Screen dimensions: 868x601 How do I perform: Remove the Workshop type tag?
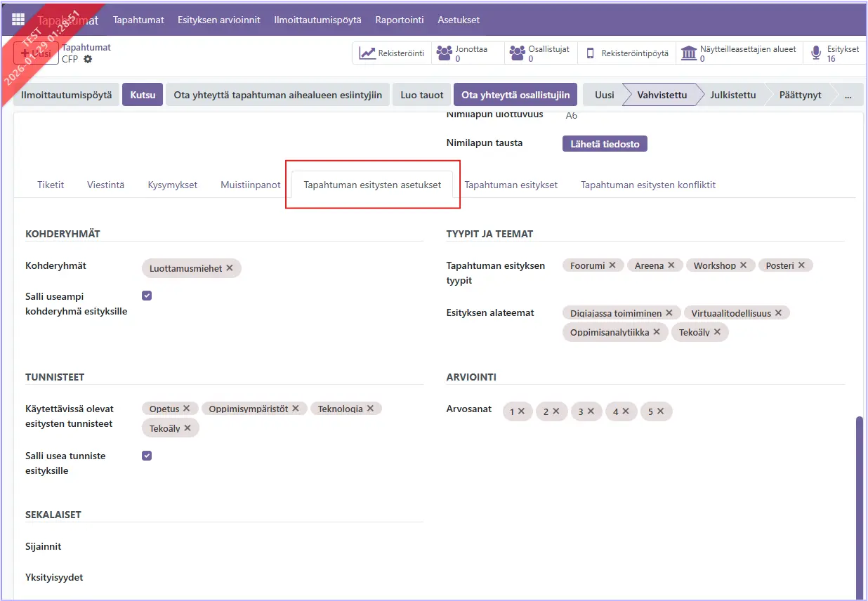click(x=743, y=265)
